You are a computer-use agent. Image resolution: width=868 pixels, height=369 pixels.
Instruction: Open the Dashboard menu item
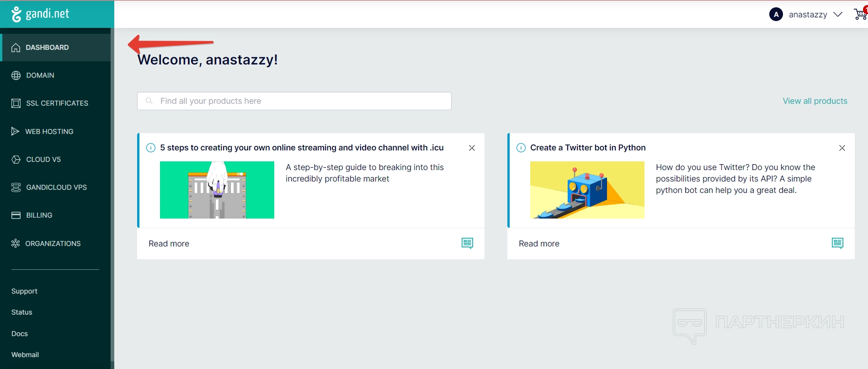[x=55, y=48]
